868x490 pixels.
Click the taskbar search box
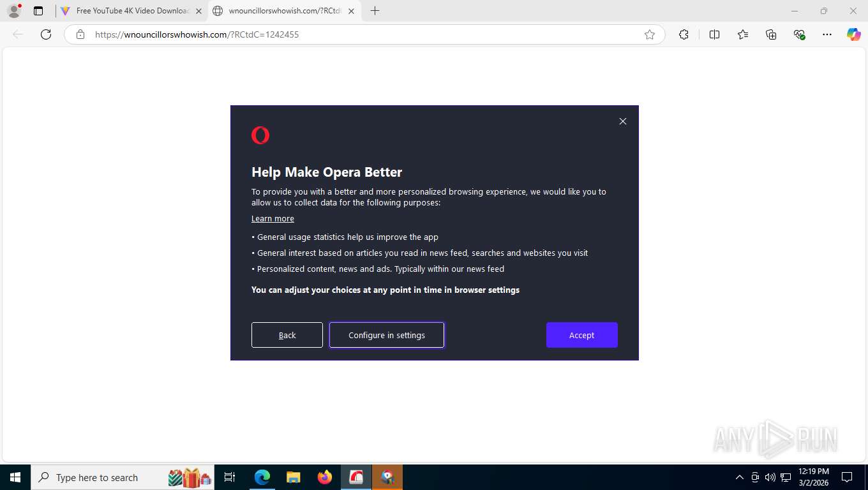[x=124, y=477]
